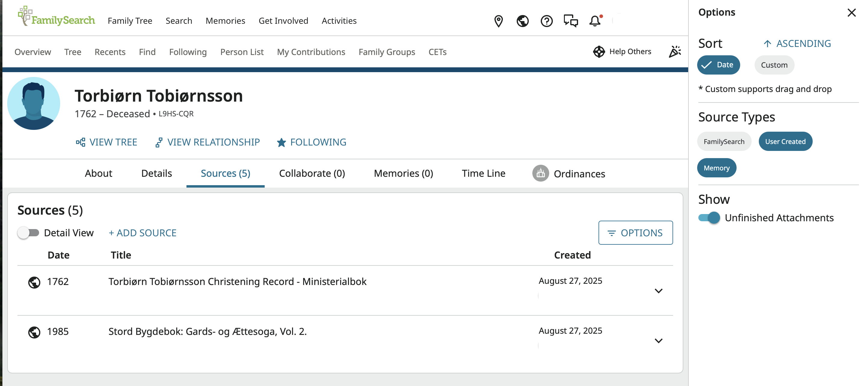Image resolution: width=868 pixels, height=386 pixels.
Task: Toggle the Detail View switch
Action: click(29, 233)
